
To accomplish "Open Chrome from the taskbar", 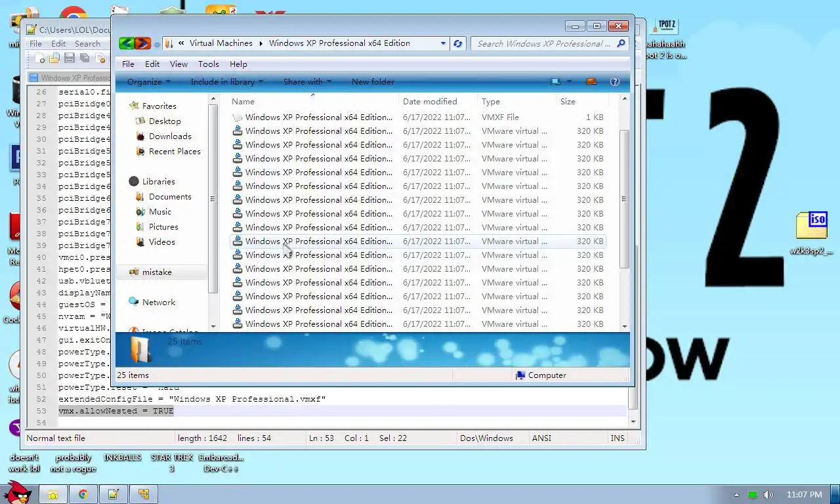I will 83,494.
